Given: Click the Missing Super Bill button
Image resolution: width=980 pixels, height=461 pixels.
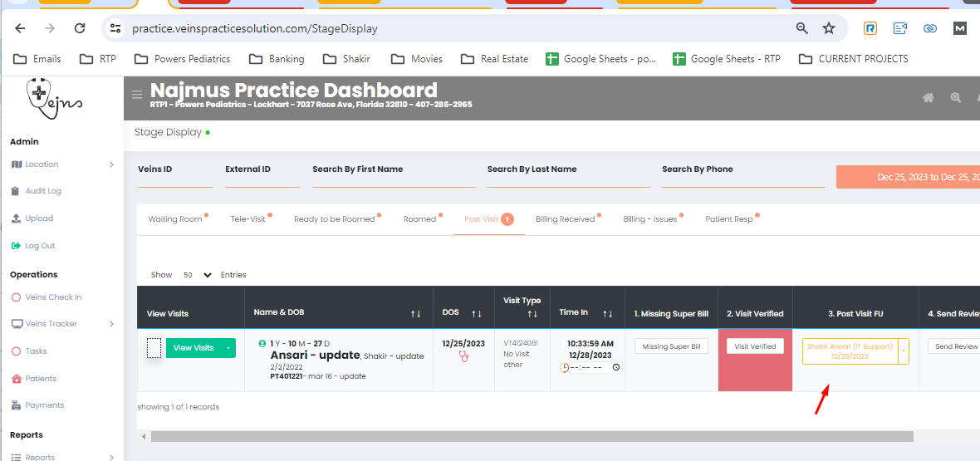Looking at the screenshot, I should (x=671, y=346).
